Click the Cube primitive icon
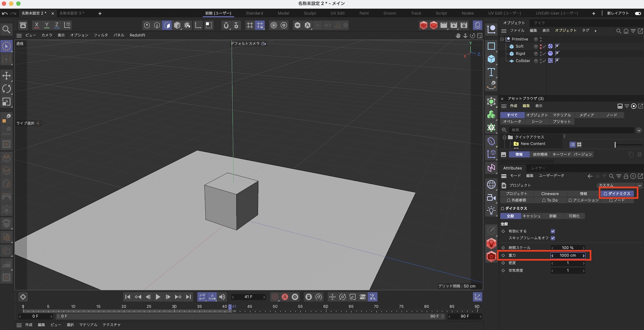This screenshot has height=330, width=644. pyautogui.click(x=491, y=59)
